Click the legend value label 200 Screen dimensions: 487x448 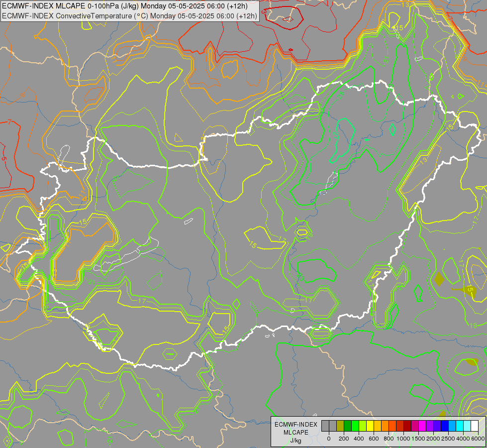coord(344,439)
